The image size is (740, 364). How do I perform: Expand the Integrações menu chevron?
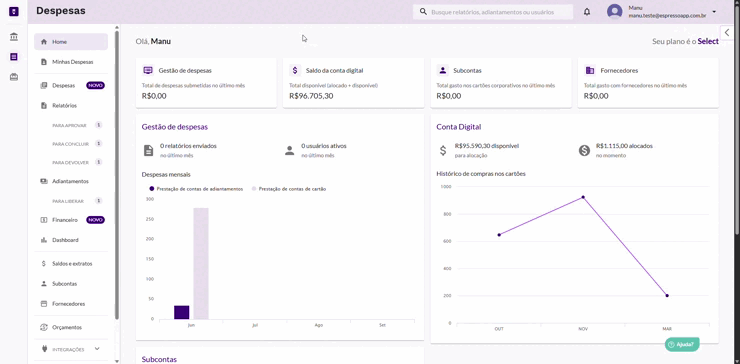97,349
